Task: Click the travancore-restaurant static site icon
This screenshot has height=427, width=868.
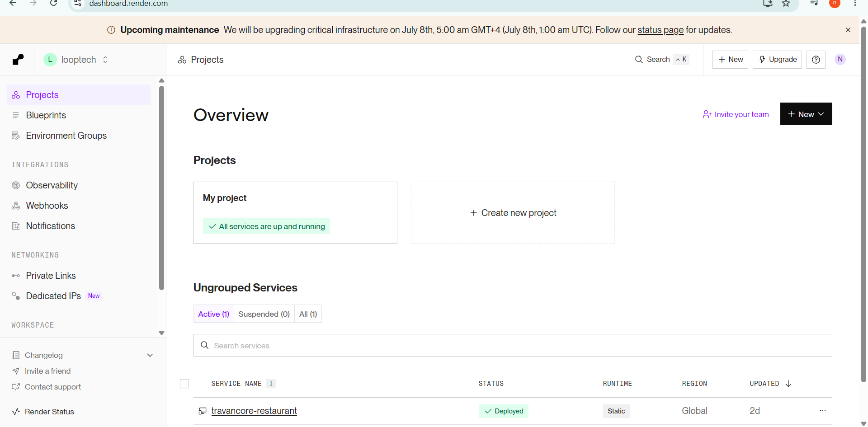Action: [203, 411]
